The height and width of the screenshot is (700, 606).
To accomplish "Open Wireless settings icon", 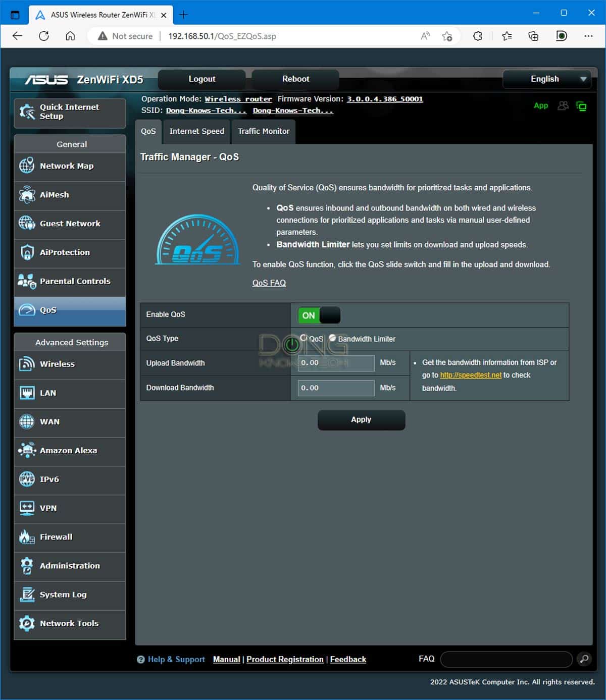I will click(x=27, y=364).
